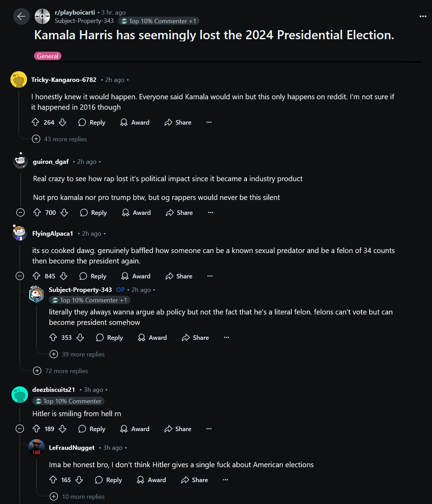432x504 pixels.
Task: Upvote FlyingAlpaca1's comment with 845 points
Action: pos(36,276)
